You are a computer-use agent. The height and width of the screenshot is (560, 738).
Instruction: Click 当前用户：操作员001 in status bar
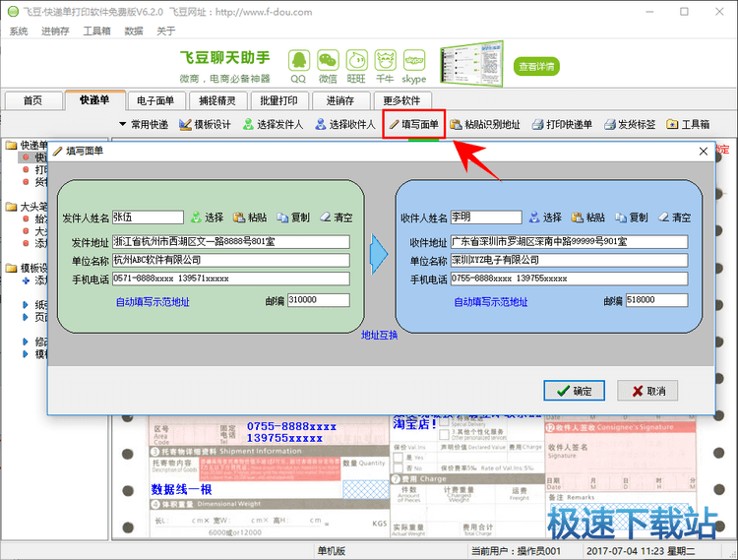pyautogui.click(x=516, y=551)
